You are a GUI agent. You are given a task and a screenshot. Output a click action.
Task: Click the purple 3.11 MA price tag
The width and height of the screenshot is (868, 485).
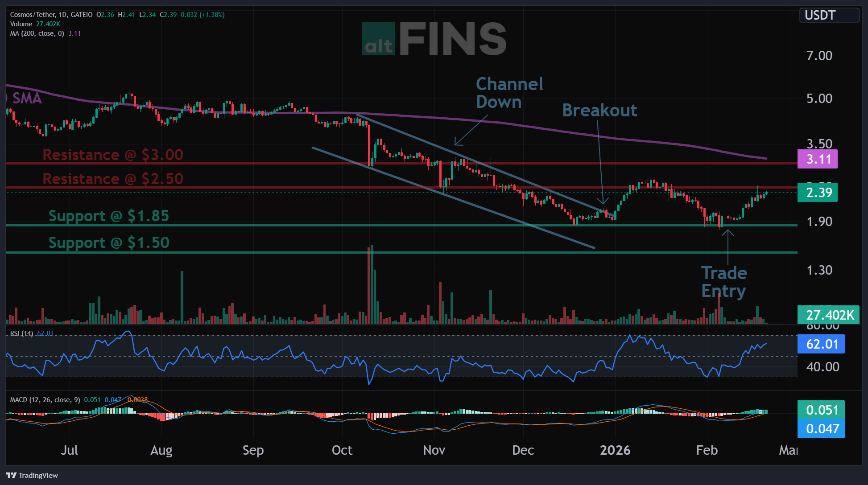coord(817,159)
